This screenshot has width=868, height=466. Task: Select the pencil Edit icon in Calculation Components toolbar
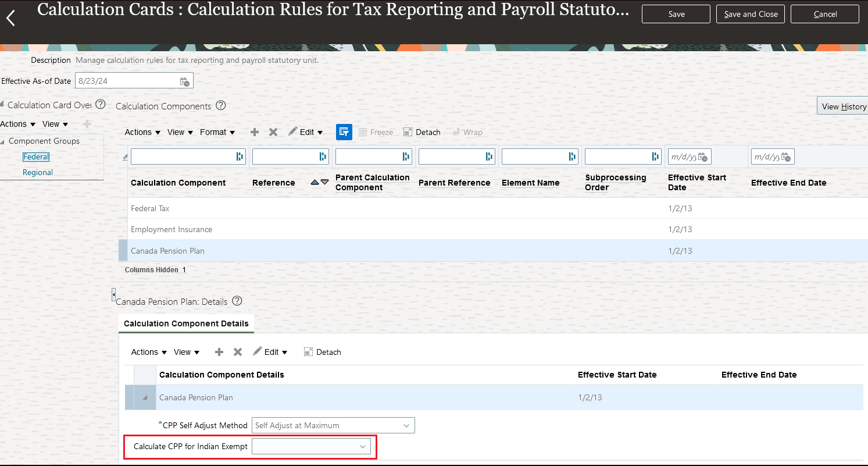point(294,132)
